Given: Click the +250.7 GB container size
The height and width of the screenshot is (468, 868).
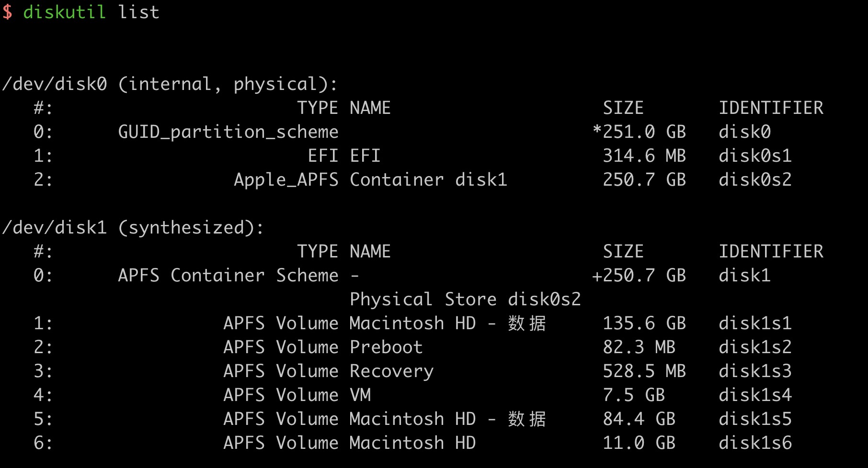Looking at the screenshot, I should click(x=639, y=276).
